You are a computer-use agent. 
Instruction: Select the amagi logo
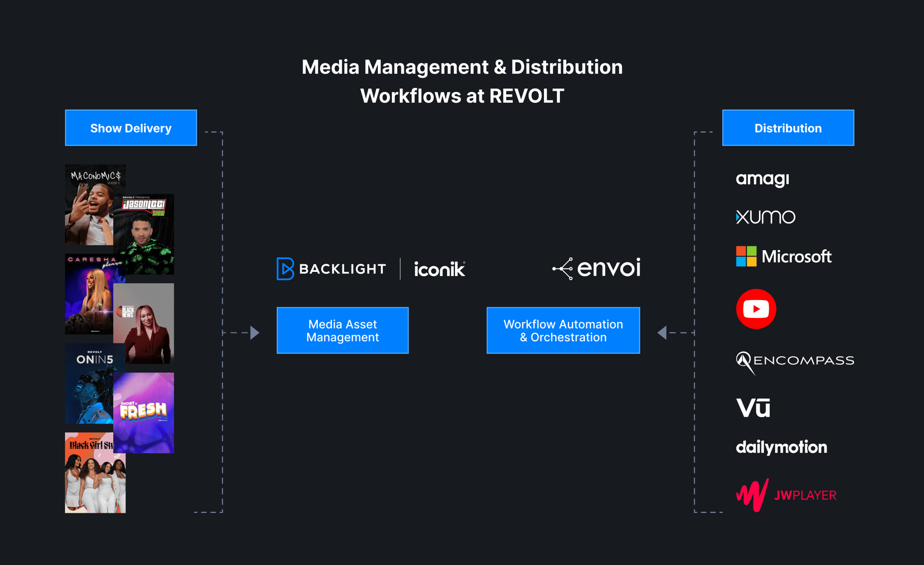click(x=762, y=179)
